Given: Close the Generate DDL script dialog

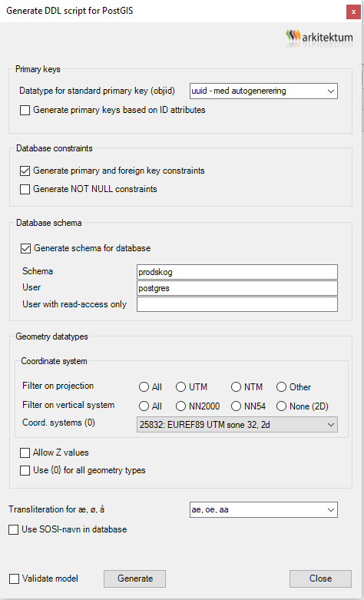Looking at the screenshot, I should [x=354, y=12].
